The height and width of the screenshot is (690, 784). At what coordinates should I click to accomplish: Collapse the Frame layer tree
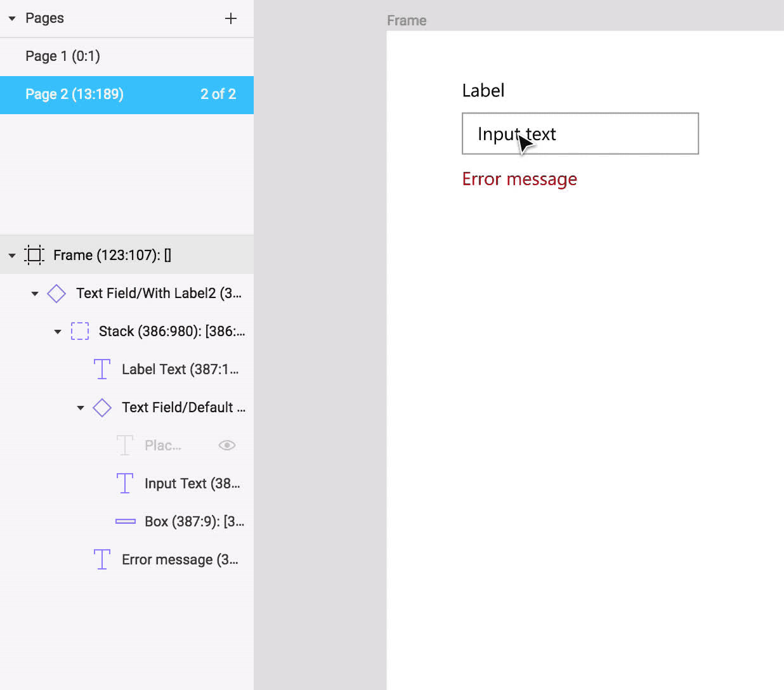point(12,256)
